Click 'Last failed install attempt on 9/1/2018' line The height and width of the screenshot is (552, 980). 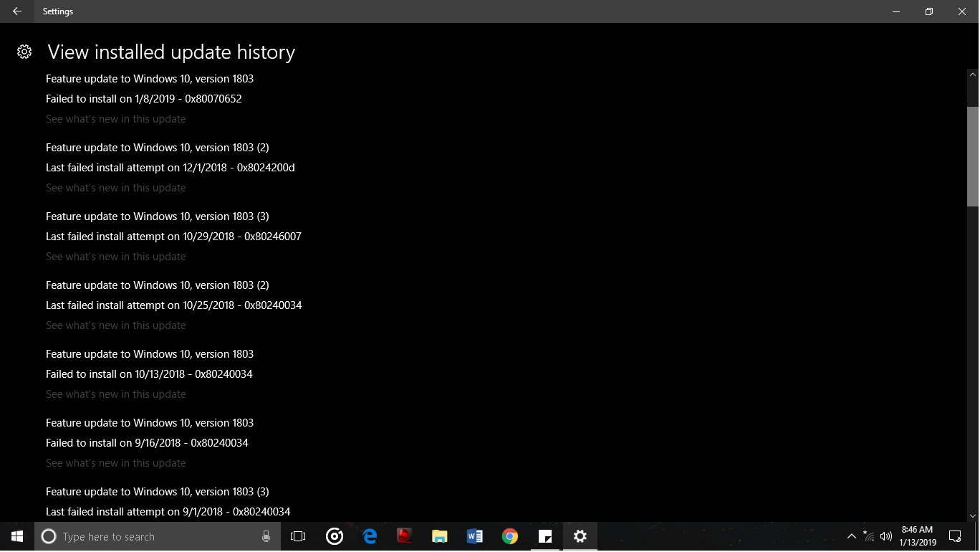[168, 512]
